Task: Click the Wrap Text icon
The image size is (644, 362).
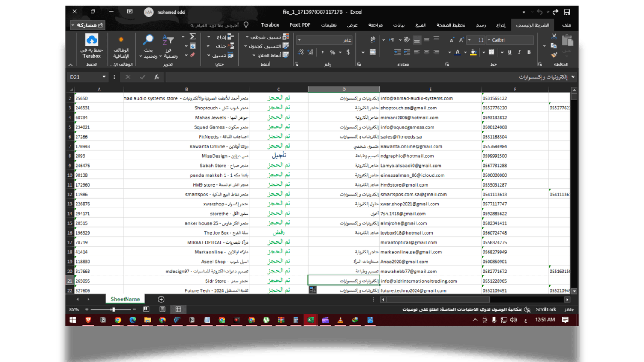Action: point(373,39)
